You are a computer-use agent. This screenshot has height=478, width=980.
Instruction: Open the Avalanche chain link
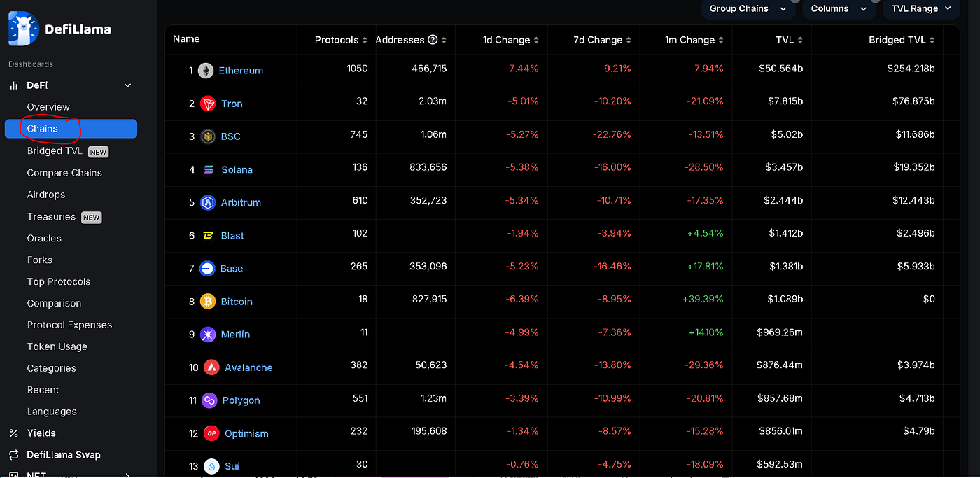click(248, 367)
